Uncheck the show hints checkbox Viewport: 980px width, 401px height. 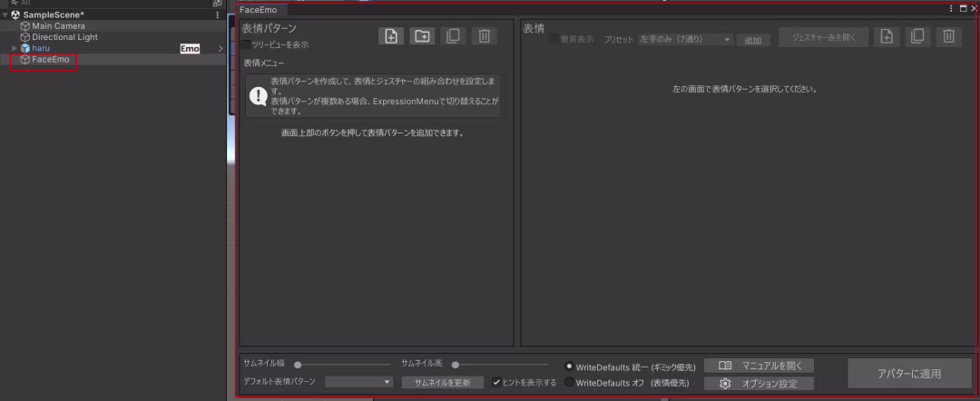[496, 382]
